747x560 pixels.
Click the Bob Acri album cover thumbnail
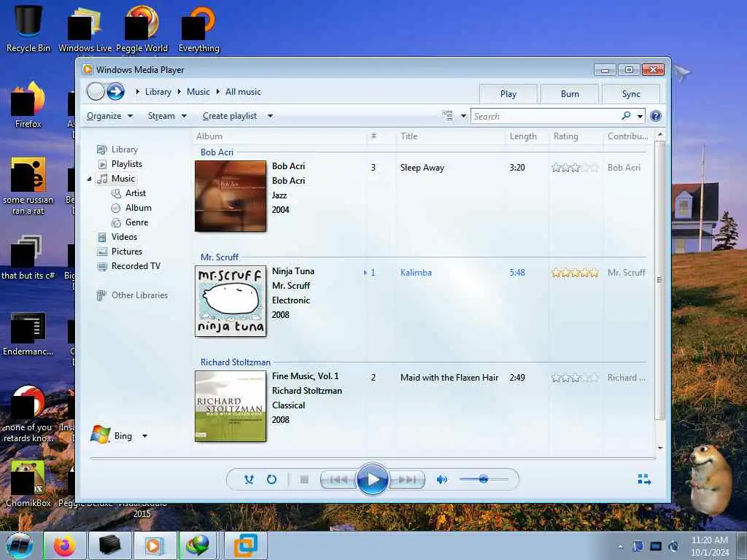231,196
